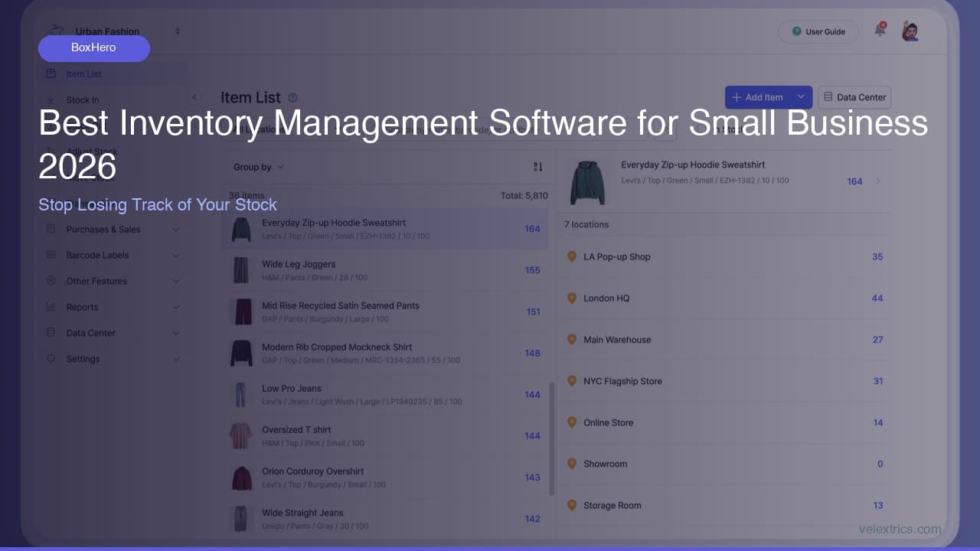Click the Stock In download icon
Viewport: 980px width, 551px height.
(51, 99)
